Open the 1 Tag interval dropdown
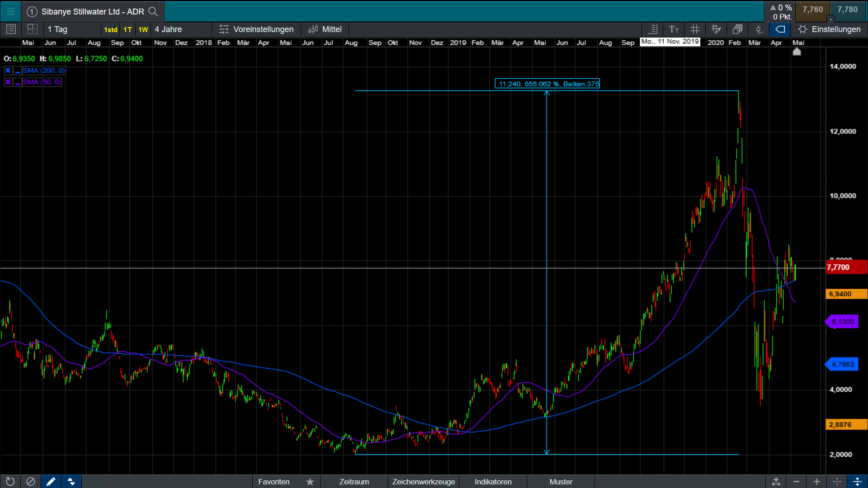Image resolution: width=868 pixels, height=488 pixels. click(72, 29)
